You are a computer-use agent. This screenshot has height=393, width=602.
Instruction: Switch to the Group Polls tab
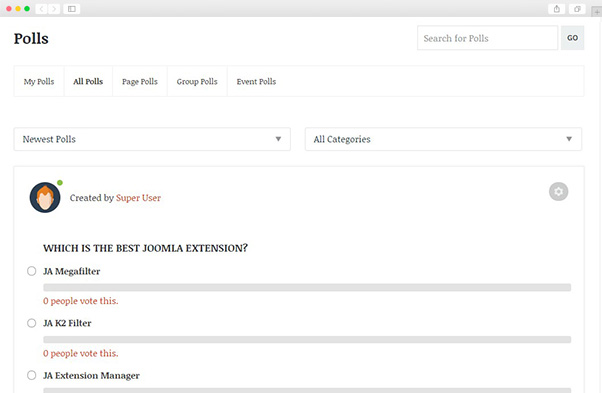coord(197,81)
